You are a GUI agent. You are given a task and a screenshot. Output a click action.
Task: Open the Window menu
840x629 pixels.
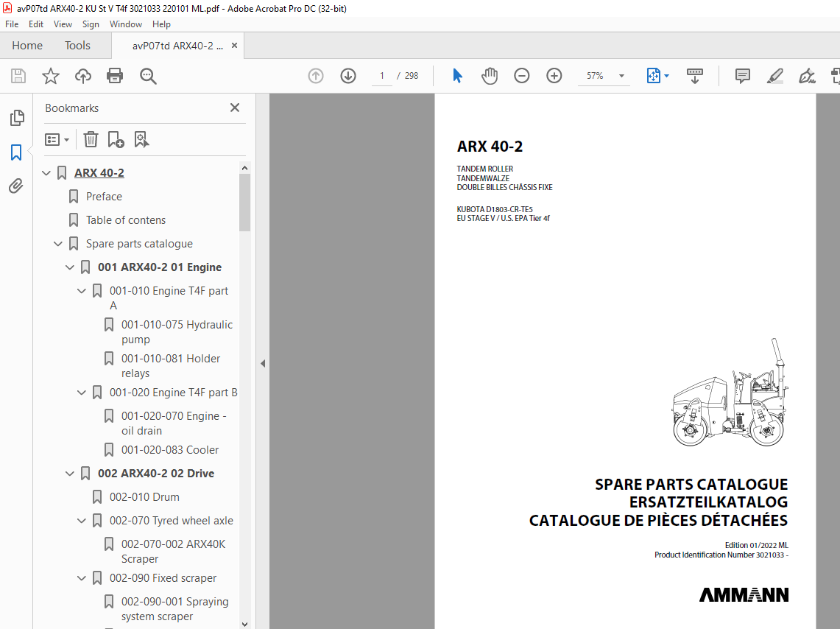(126, 24)
